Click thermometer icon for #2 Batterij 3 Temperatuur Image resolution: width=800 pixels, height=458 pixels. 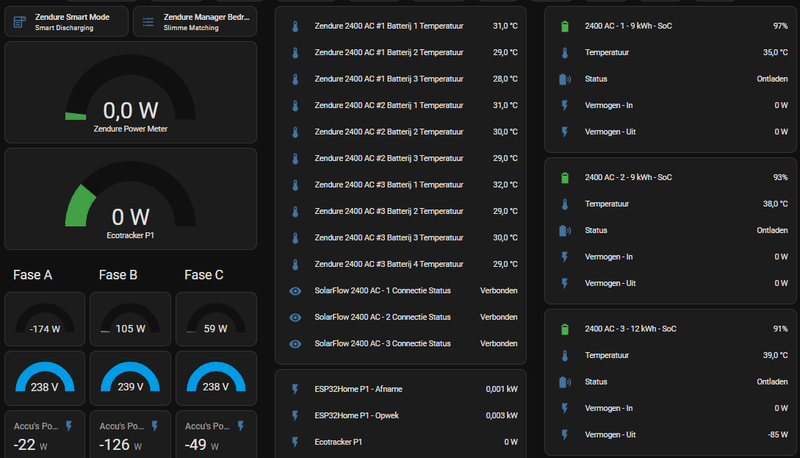coord(295,159)
